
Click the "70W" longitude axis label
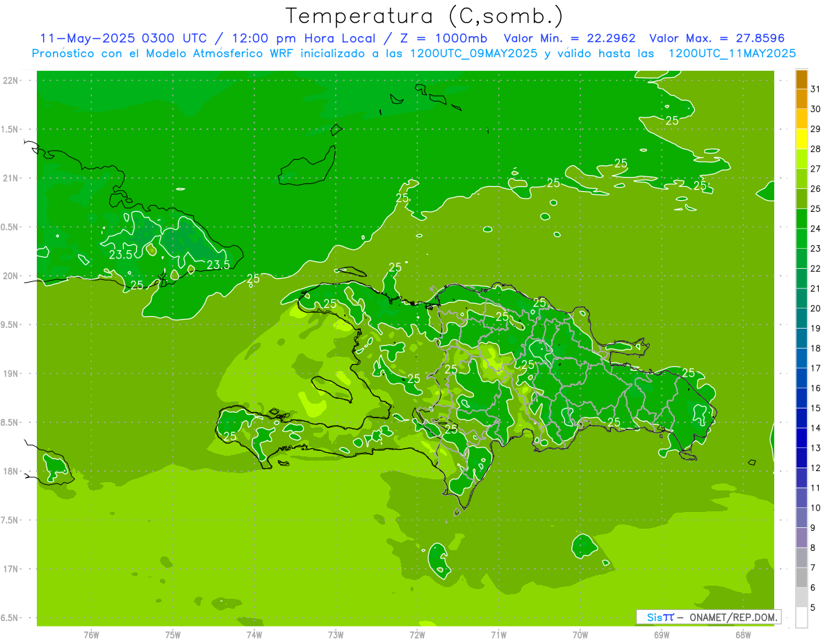click(580, 634)
